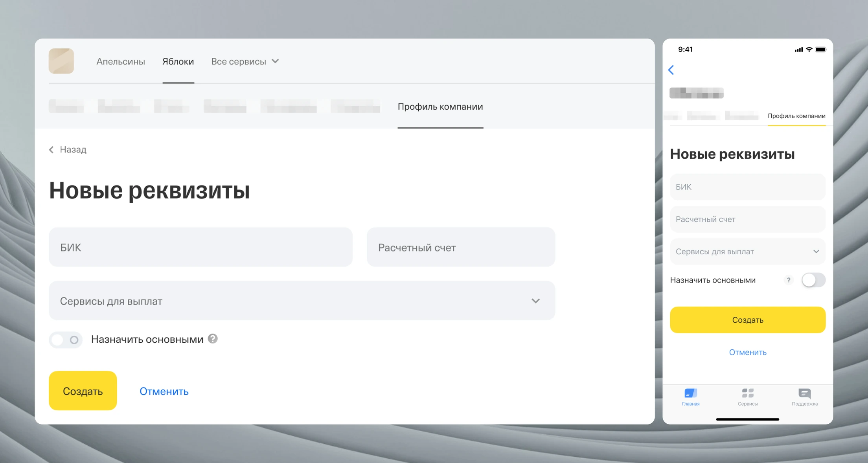The height and width of the screenshot is (463, 868).
Task: Open mobile Профиль компании tab
Action: pos(796,116)
